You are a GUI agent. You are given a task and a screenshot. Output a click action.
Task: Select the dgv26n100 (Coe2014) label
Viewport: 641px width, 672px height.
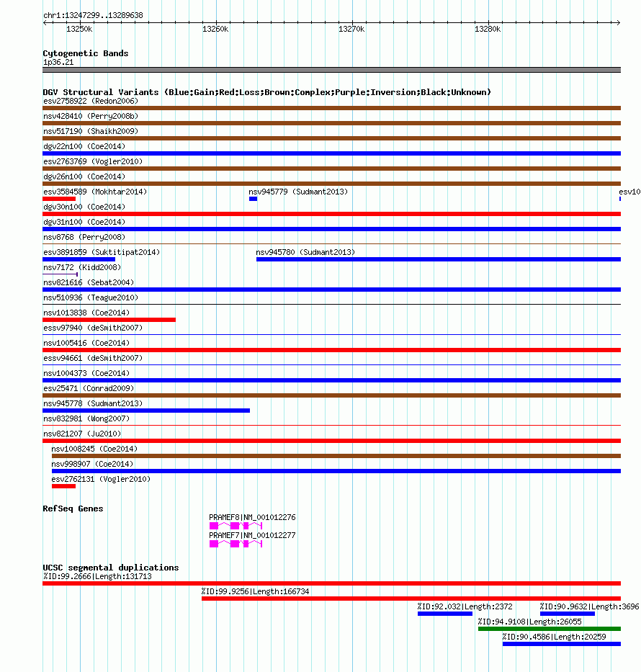pyautogui.click(x=84, y=176)
